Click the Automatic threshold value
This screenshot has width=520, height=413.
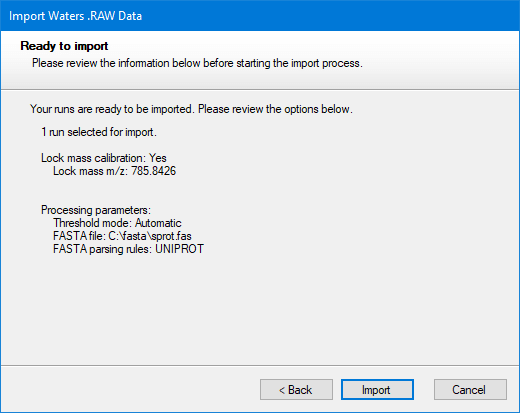coord(158,223)
